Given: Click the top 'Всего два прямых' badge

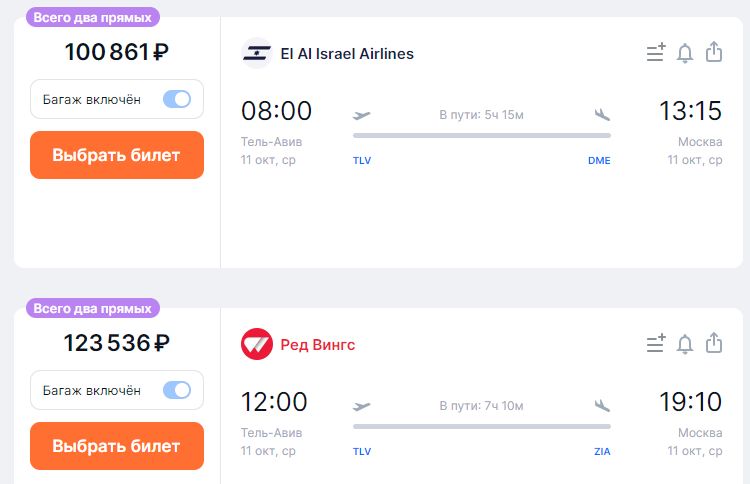Looking at the screenshot, I should click(93, 17).
